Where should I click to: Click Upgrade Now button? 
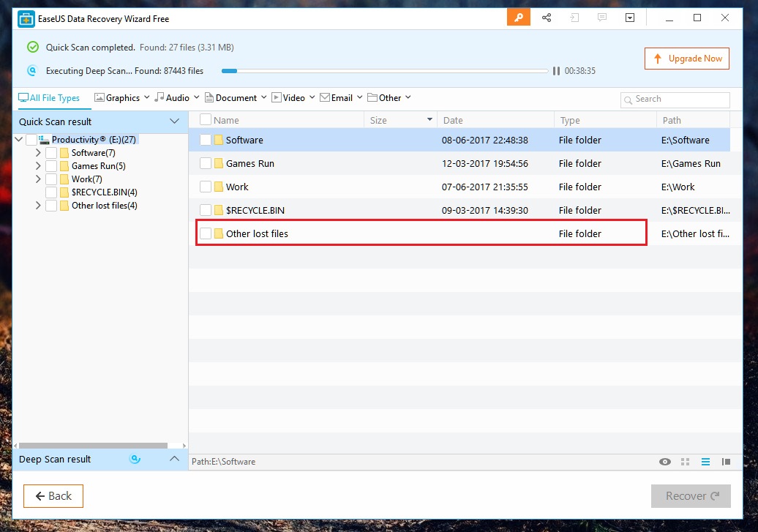click(687, 59)
